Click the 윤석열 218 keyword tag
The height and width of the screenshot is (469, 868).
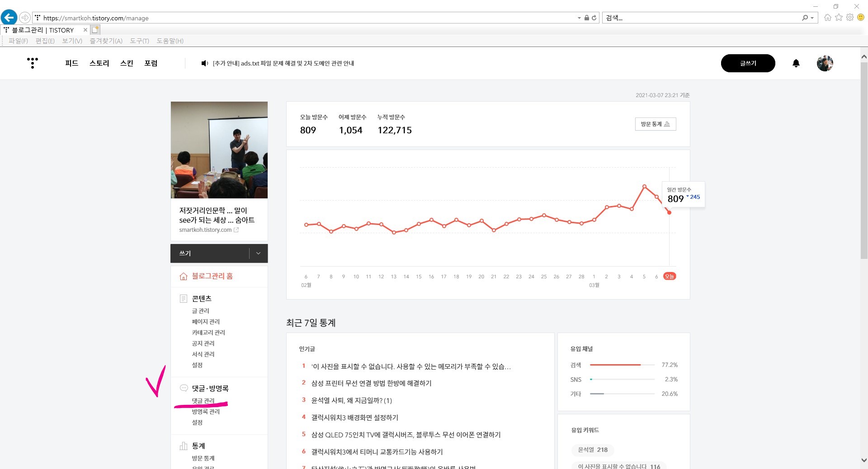(x=593, y=450)
